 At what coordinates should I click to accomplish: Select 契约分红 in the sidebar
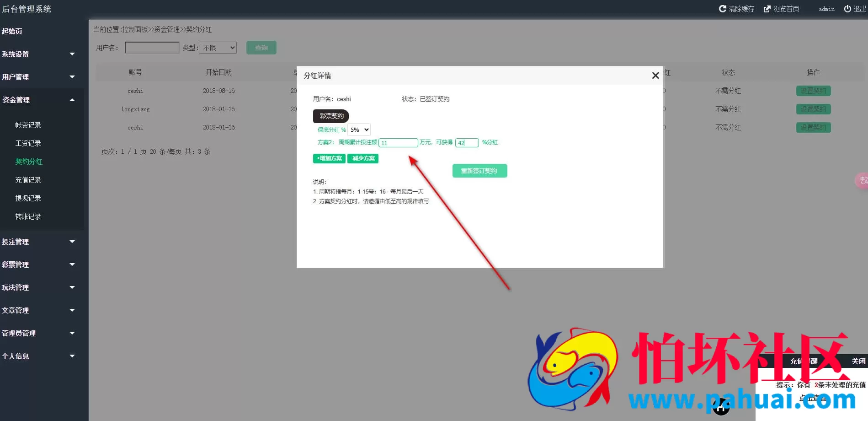click(x=28, y=162)
